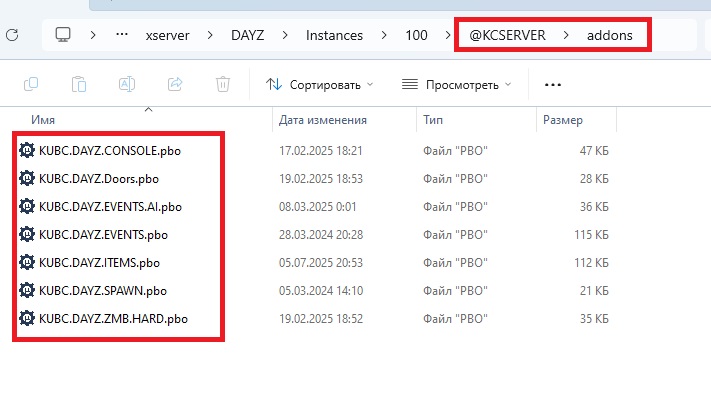Select file name KUBC.DAYZ.CONSOLE.pbo

(x=110, y=151)
